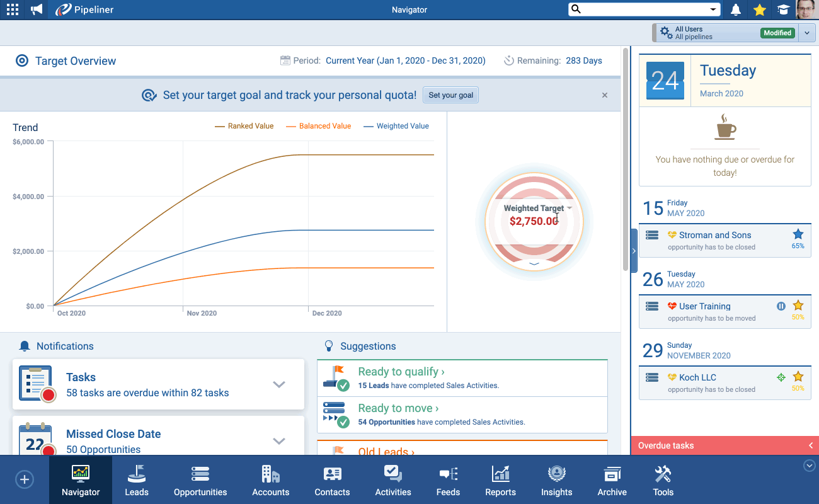Screen dimensions: 819x504
Task: Open the notifications bell in header
Action: 735,9
